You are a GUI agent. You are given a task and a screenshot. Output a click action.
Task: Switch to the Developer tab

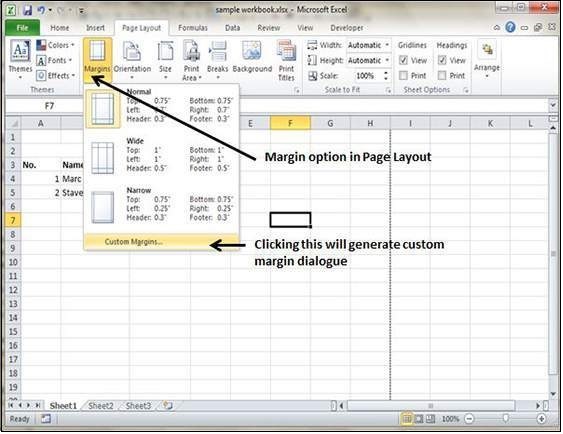click(x=346, y=28)
